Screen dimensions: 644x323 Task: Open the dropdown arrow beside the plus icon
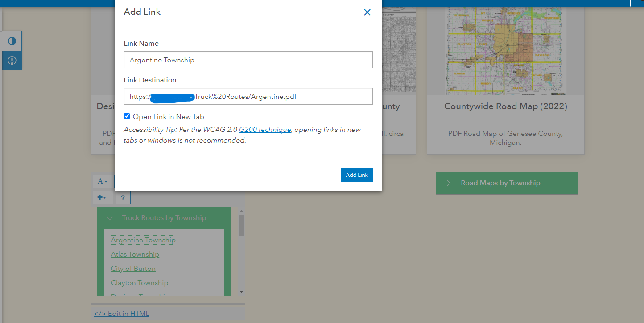[107, 197]
